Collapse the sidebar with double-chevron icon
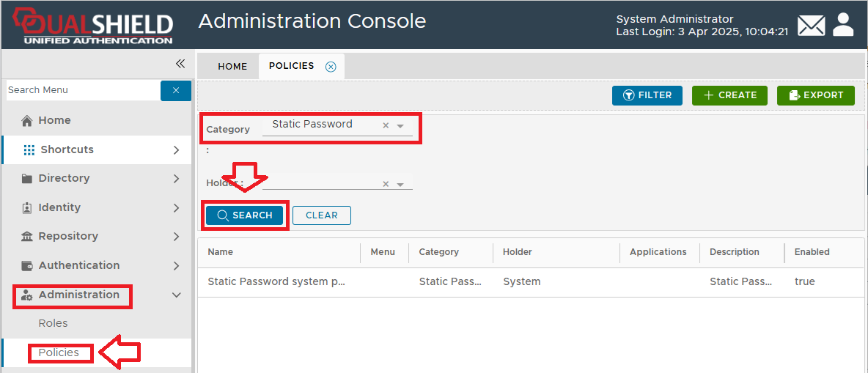 (x=180, y=64)
